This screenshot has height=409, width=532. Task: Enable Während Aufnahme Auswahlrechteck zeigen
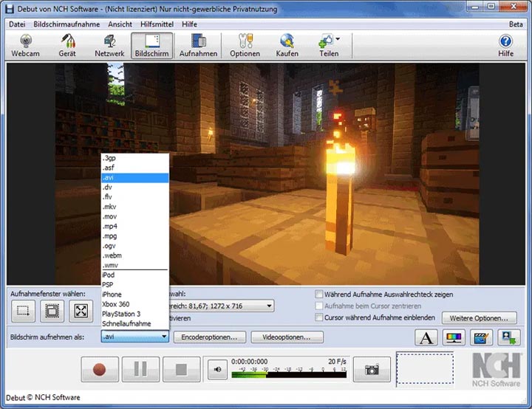pyautogui.click(x=319, y=294)
